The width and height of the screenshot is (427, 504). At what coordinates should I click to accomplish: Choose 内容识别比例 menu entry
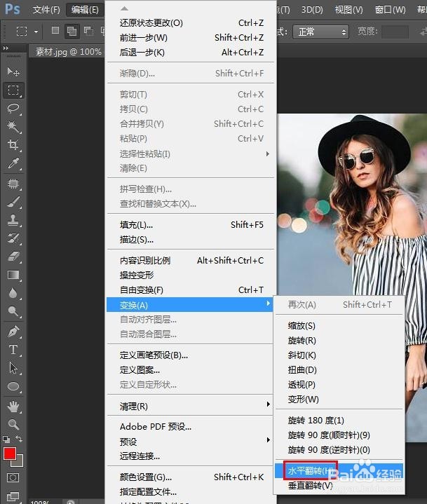[x=190, y=261]
